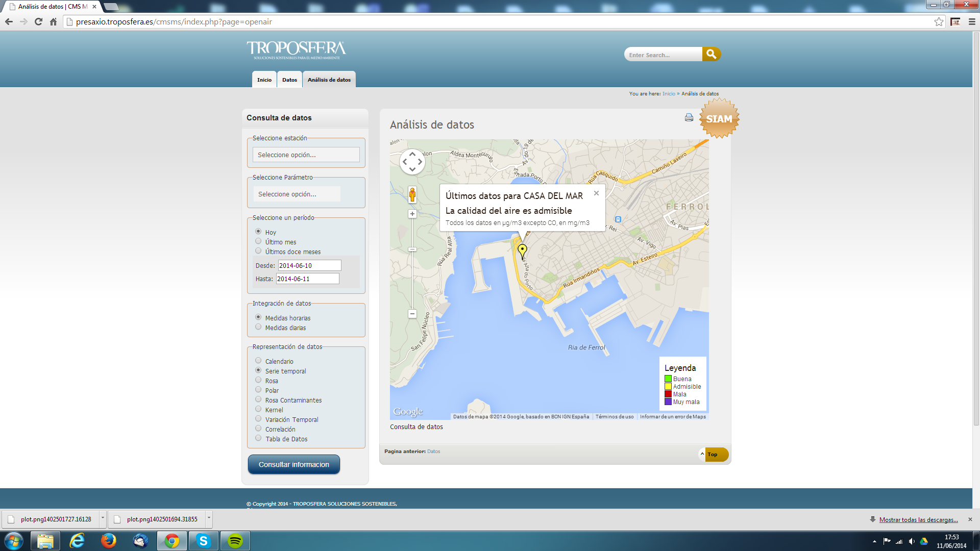The height and width of the screenshot is (551, 980).
Task: Click the Top button
Action: (x=713, y=454)
